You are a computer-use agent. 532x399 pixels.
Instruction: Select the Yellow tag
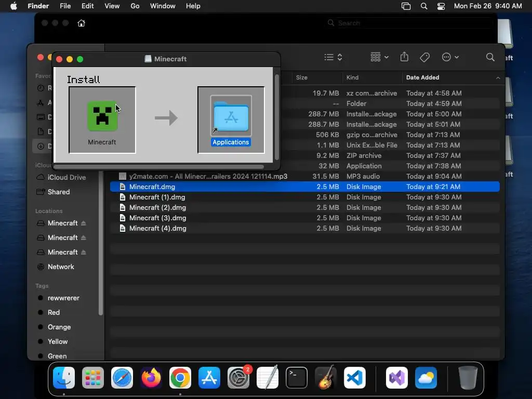click(58, 342)
